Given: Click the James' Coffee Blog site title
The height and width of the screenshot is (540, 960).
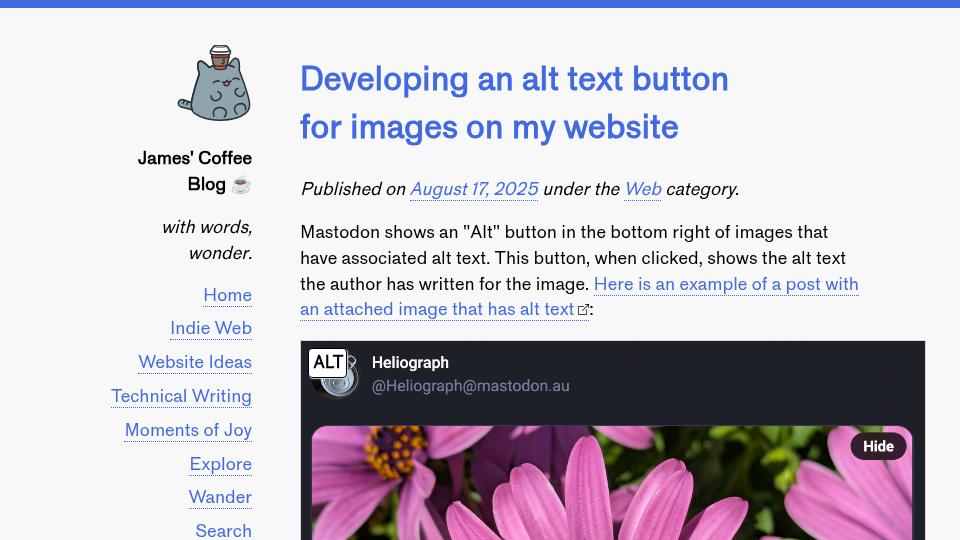Looking at the screenshot, I should click(x=195, y=171).
